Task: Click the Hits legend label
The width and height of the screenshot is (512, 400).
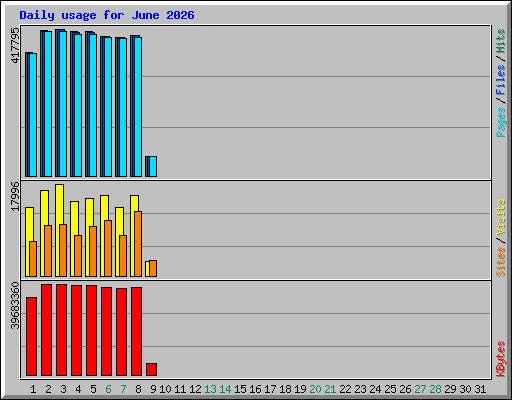Action: [x=501, y=41]
